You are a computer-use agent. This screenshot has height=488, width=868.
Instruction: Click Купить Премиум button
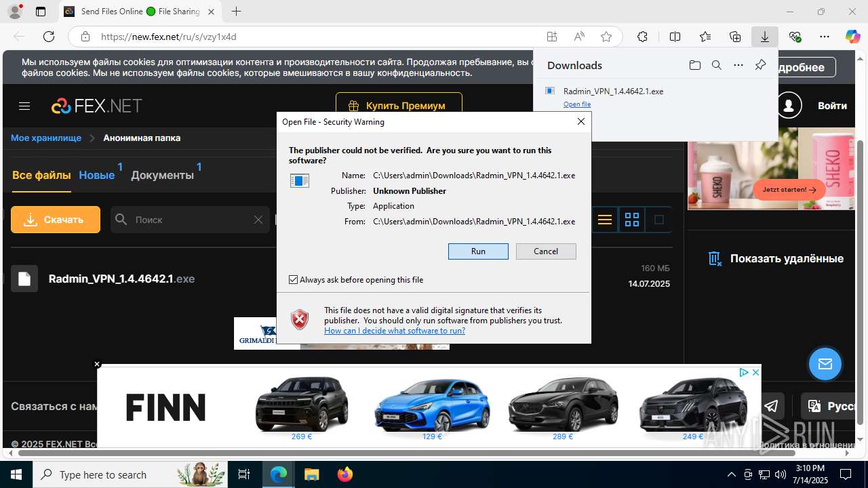point(399,106)
